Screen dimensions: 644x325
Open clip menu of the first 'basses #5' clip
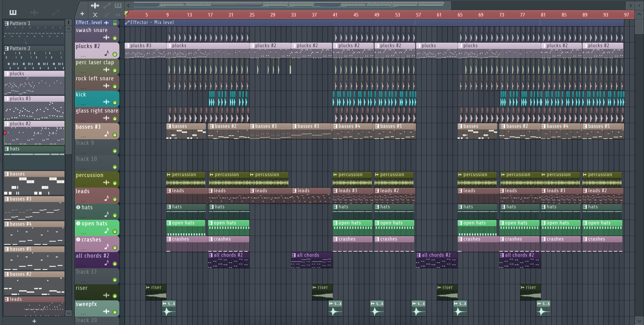[x=377, y=126]
